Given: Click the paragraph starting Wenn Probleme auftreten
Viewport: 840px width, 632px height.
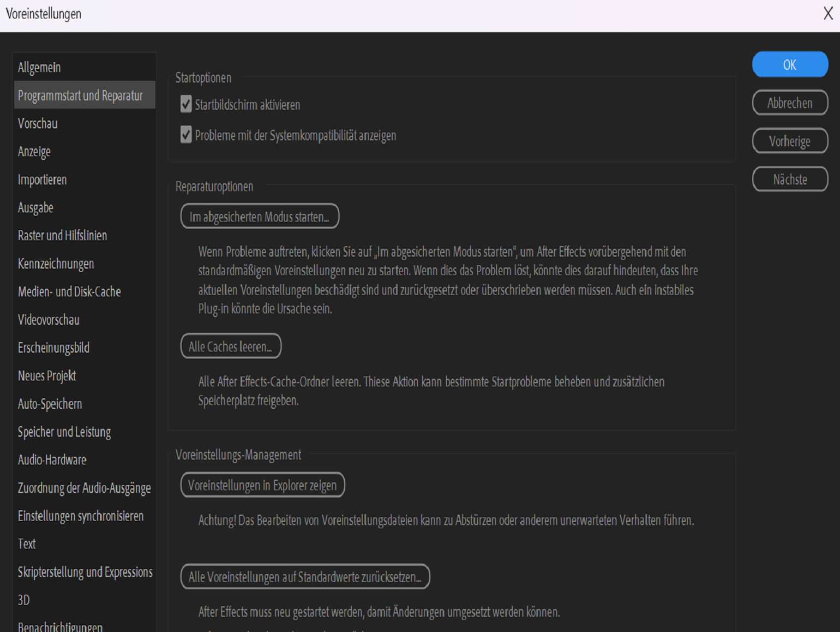Looking at the screenshot, I should [448, 280].
